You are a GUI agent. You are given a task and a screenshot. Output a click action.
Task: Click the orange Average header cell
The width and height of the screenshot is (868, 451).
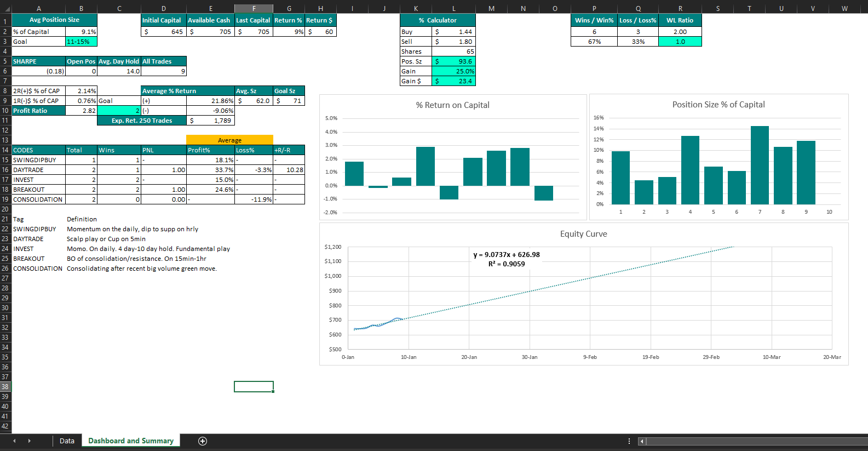(229, 140)
